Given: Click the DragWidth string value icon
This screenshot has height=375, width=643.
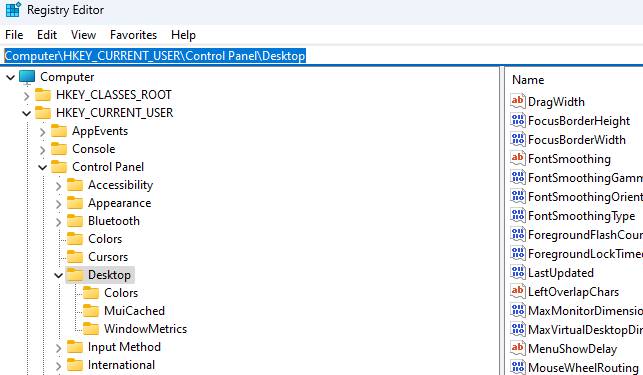Looking at the screenshot, I should tap(518, 101).
